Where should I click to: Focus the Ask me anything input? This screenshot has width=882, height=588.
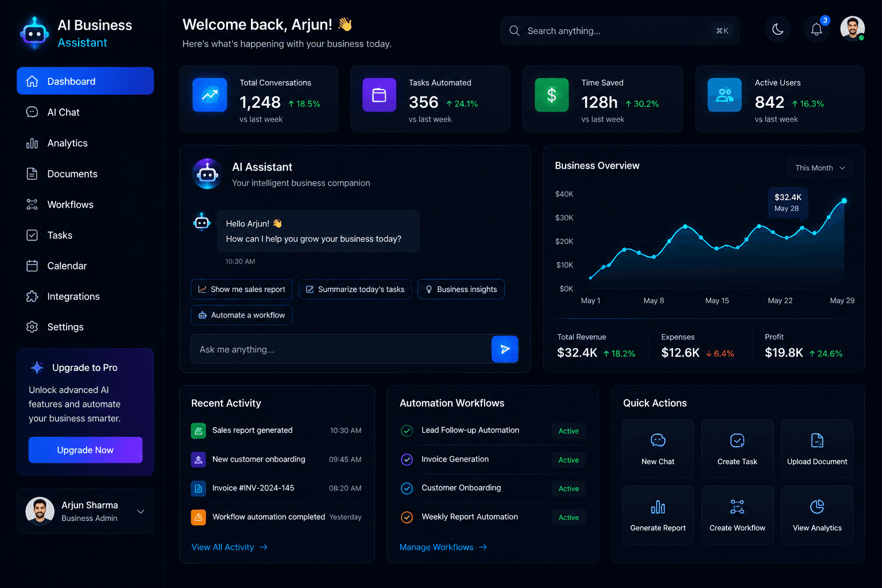(341, 349)
